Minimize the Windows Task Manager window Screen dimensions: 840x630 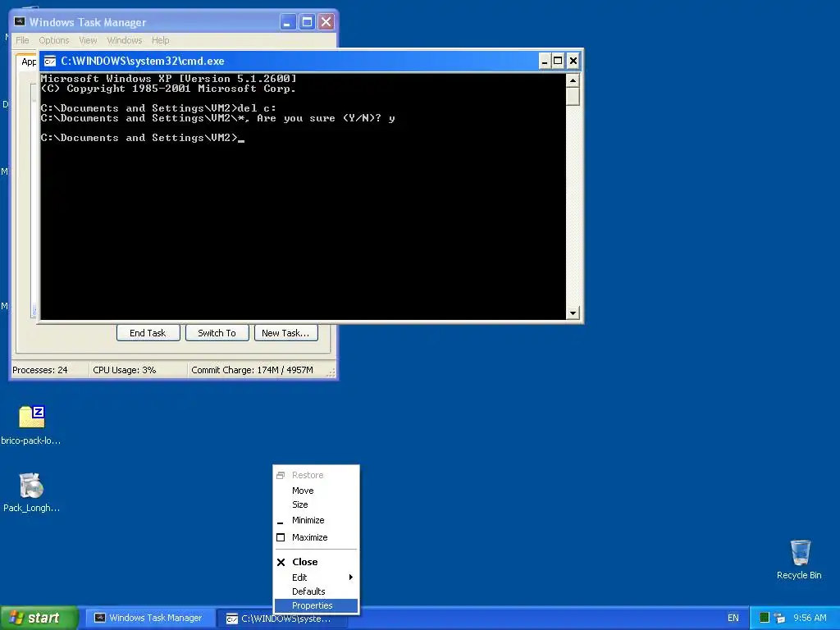pos(288,22)
